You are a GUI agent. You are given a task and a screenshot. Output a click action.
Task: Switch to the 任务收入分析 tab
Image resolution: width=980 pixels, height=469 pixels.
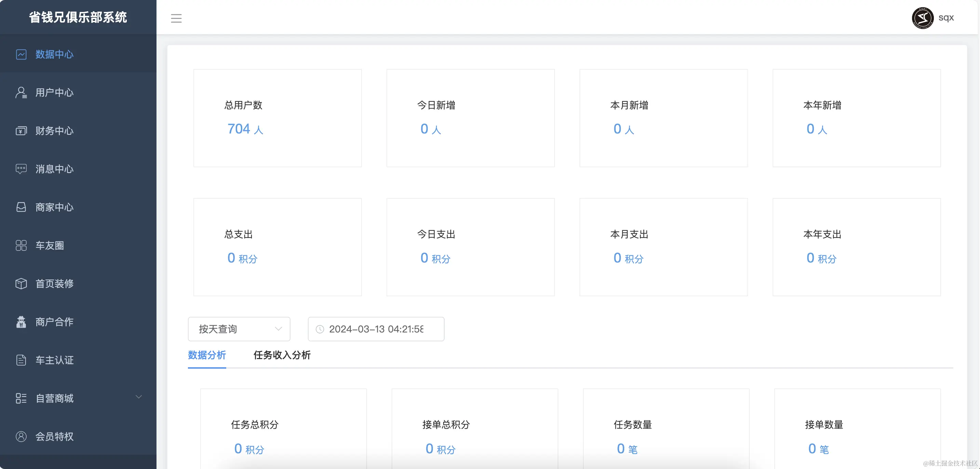[282, 355]
